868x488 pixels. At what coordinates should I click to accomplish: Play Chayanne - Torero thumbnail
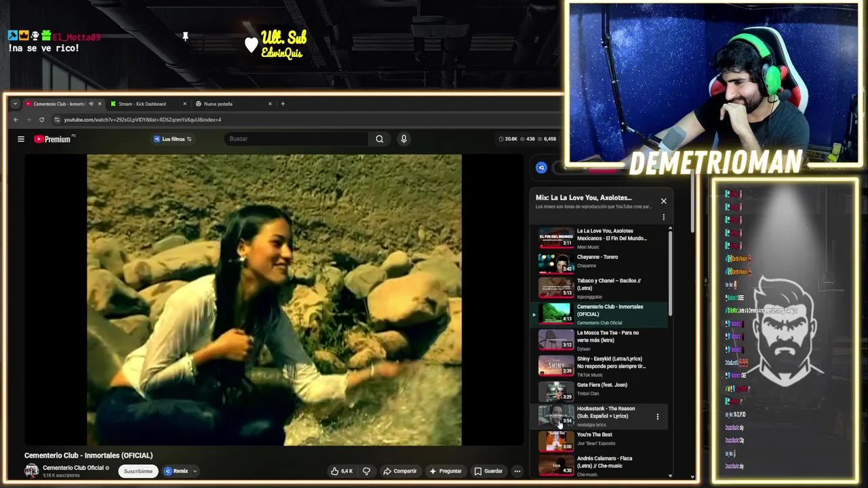(x=556, y=262)
